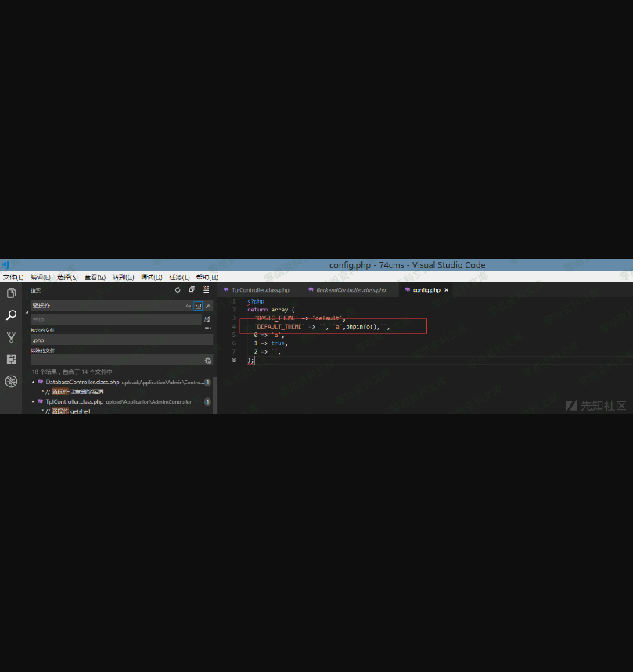Click the refresh search results icon

click(178, 290)
